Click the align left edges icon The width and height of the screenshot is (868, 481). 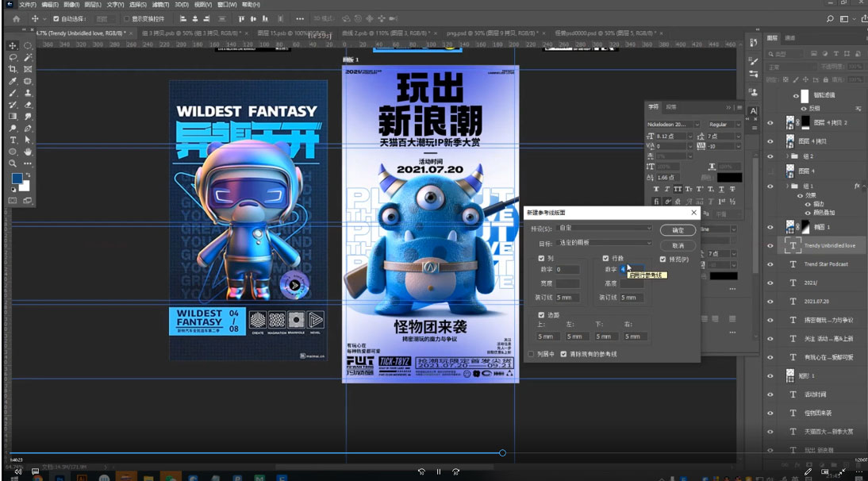click(182, 19)
